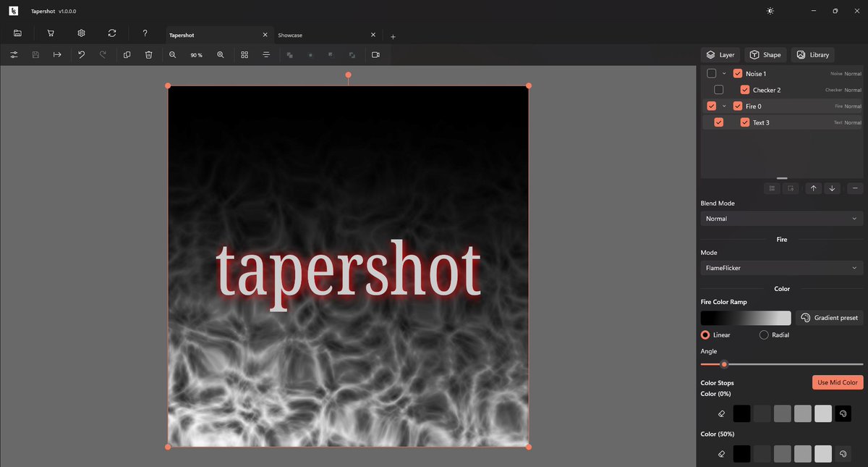Open the Layer panel button

click(720, 55)
